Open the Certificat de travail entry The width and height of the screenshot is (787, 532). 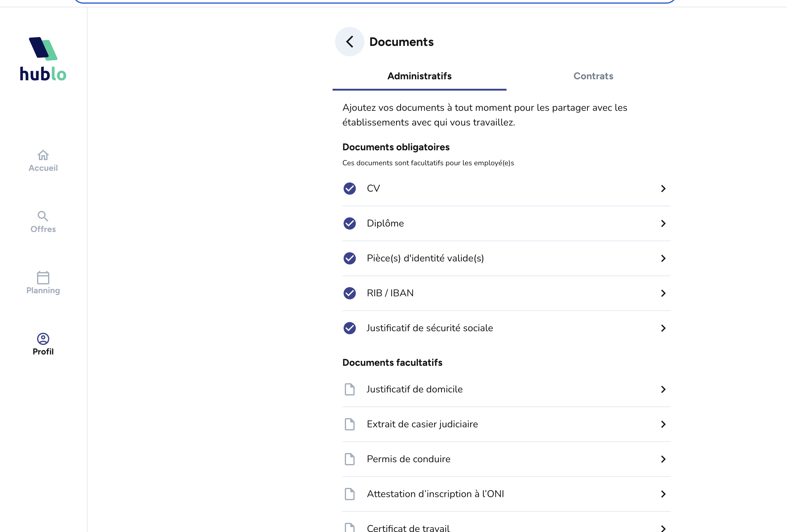pos(408,528)
